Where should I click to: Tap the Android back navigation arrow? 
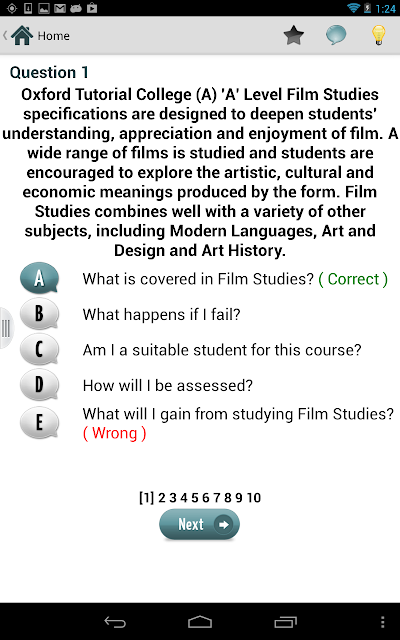(115, 622)
